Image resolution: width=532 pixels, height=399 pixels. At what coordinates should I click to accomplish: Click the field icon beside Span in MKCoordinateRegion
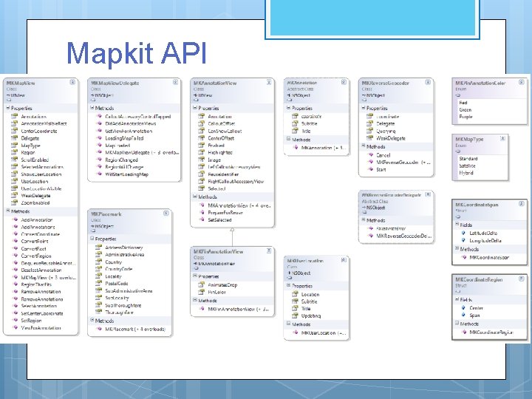[463, 316]
